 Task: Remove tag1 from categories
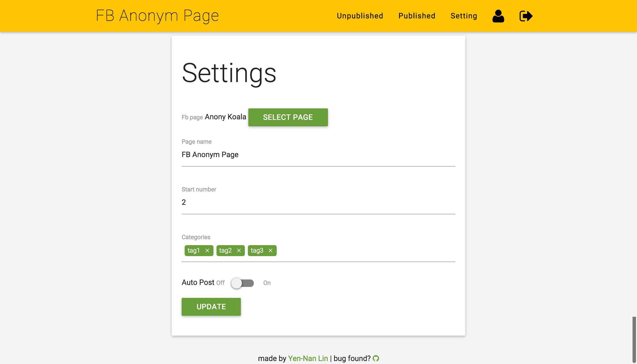pos(207,250)
